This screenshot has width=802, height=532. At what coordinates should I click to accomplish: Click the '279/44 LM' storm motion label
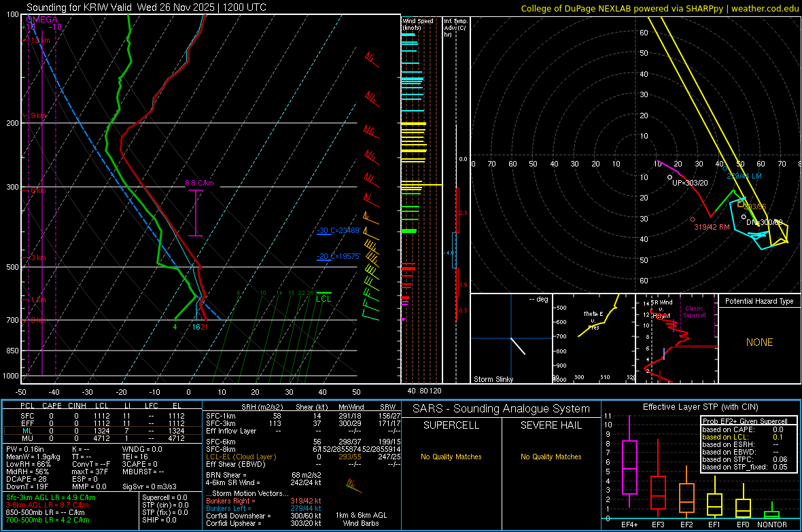click(x=744, y=175)
